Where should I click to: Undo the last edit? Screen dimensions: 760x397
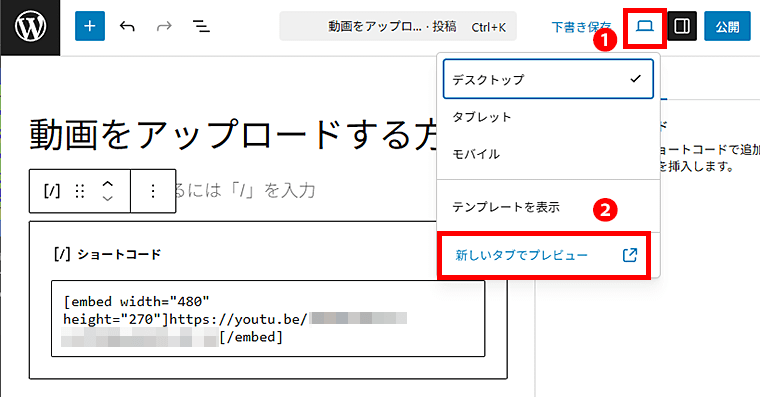point(127,26)
